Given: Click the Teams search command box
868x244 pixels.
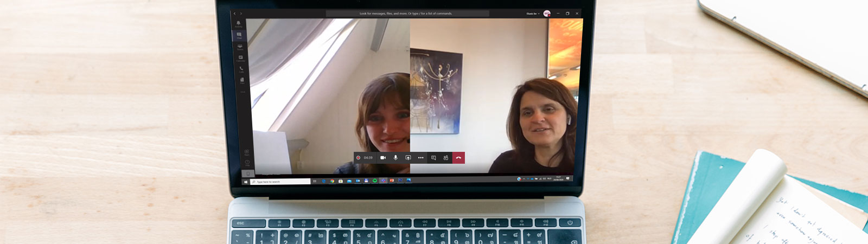Looking at the screenshot, I should 407,14.
